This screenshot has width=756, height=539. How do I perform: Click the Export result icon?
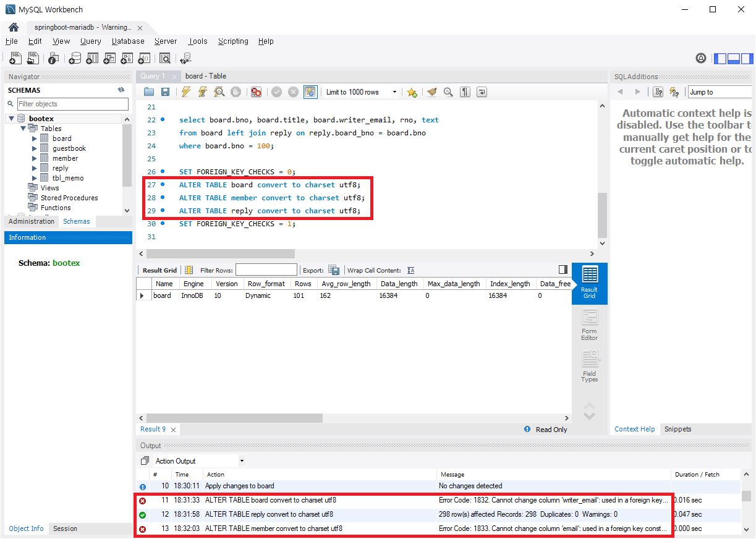coord(334,270)
